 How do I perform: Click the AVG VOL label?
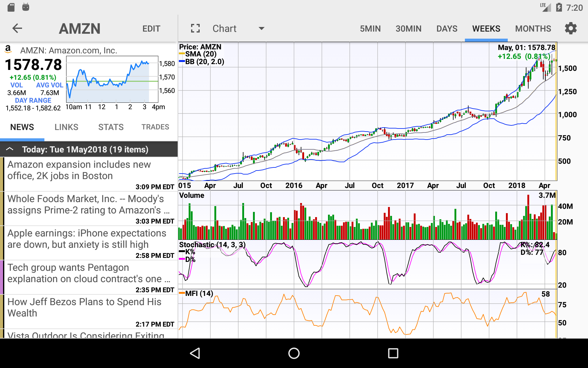coord(49,85)
